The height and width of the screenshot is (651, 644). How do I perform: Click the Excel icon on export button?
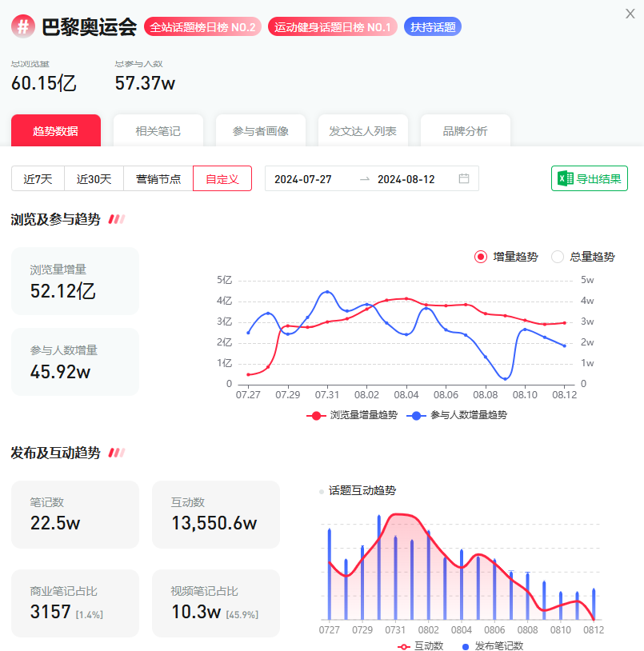click(565, 178)
